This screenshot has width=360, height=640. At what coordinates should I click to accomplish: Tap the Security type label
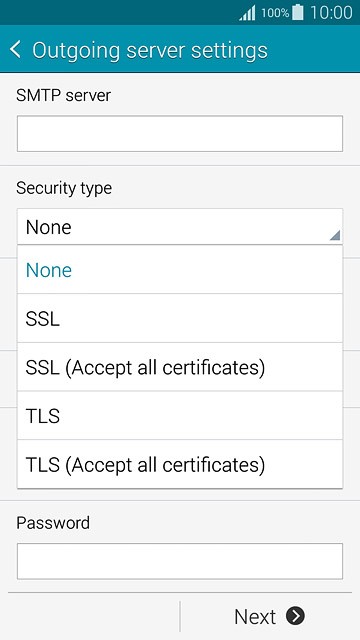[64, 189]
